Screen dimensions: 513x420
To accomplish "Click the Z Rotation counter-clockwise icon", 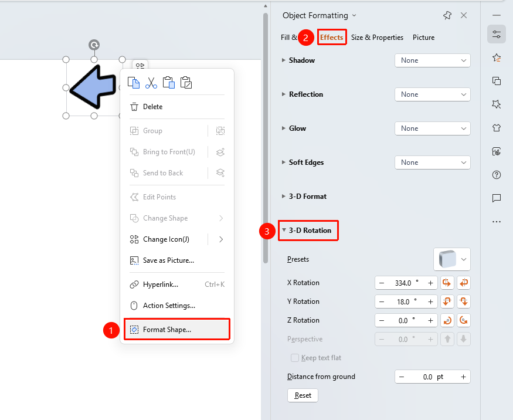I will [464, 320].
